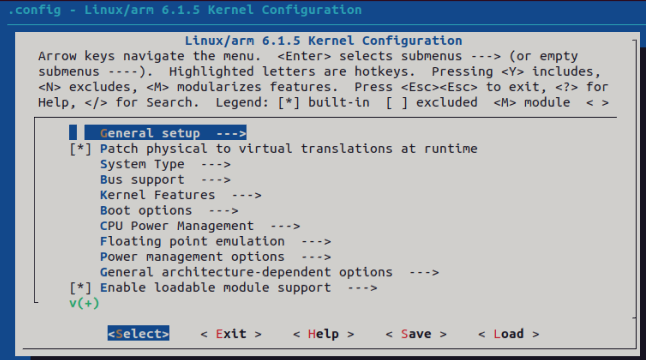The image size is (646, 360).
Task: Open General architecture-dependent options entry
Action: [x=269, y=272]
